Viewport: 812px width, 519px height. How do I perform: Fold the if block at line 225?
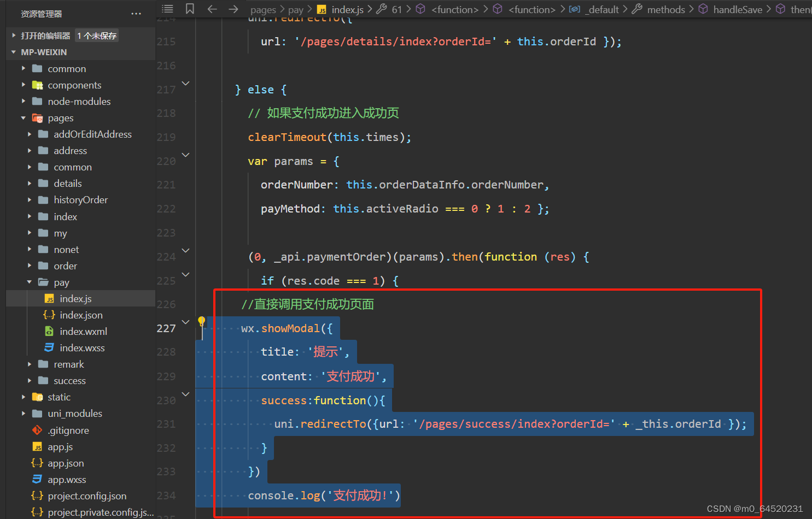185,274
